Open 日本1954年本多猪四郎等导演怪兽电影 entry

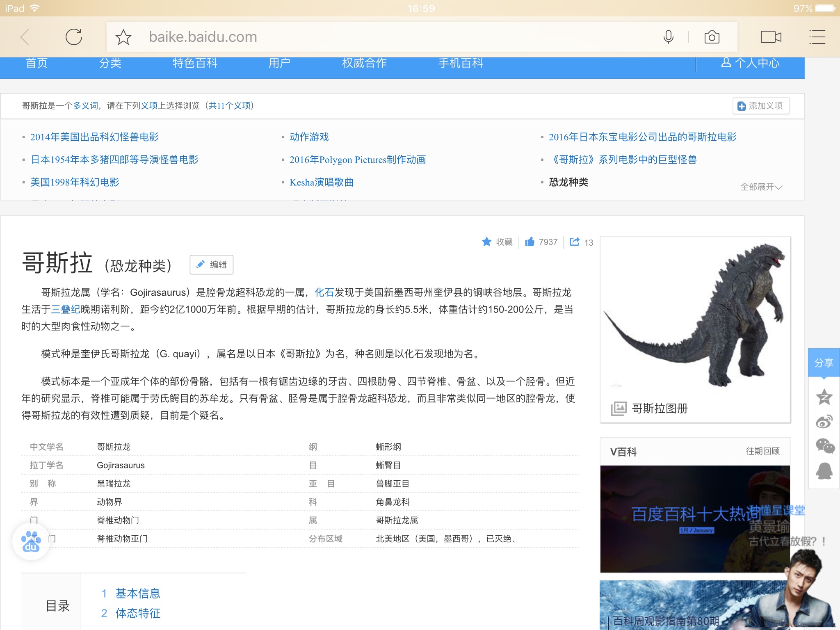click(x=114, y=160)
